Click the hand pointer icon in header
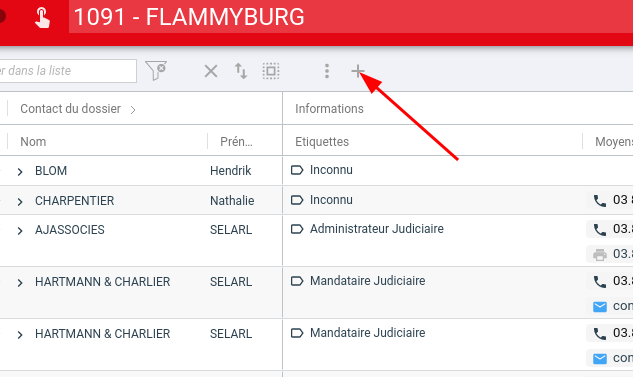Screen dimensions: 633x377 click(x=42, y=17)
